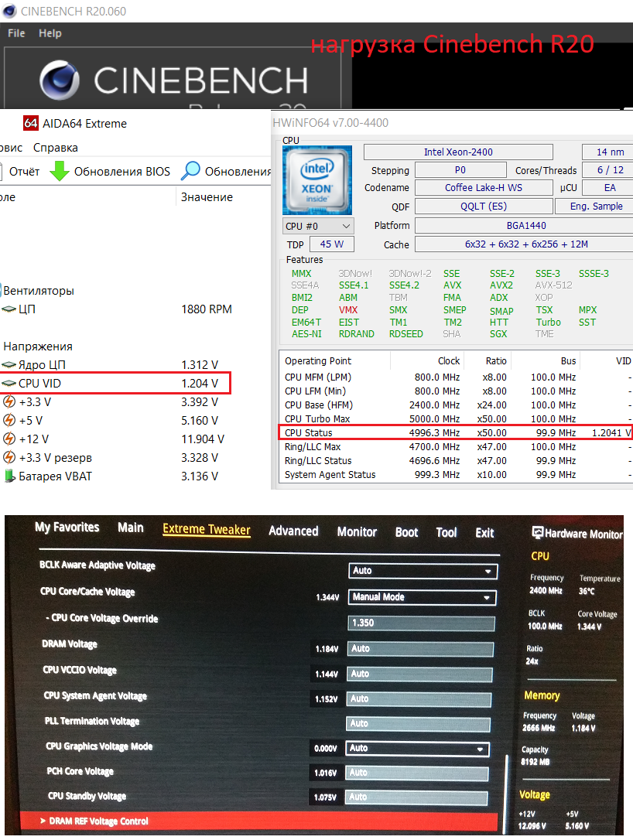Click the green BIOS update arrow icon
633x840 pixels.
(x=59, y=171)
